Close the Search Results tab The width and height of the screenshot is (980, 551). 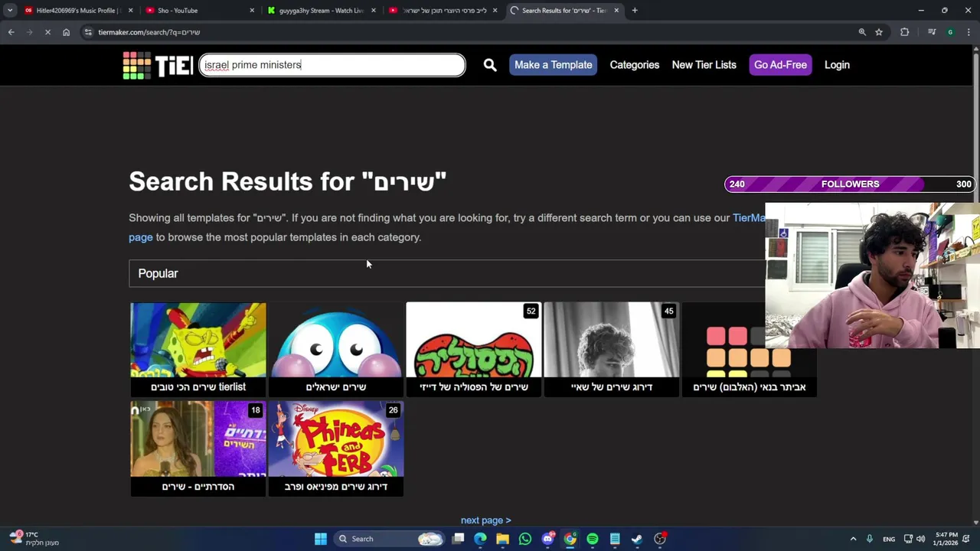(616, 11)
